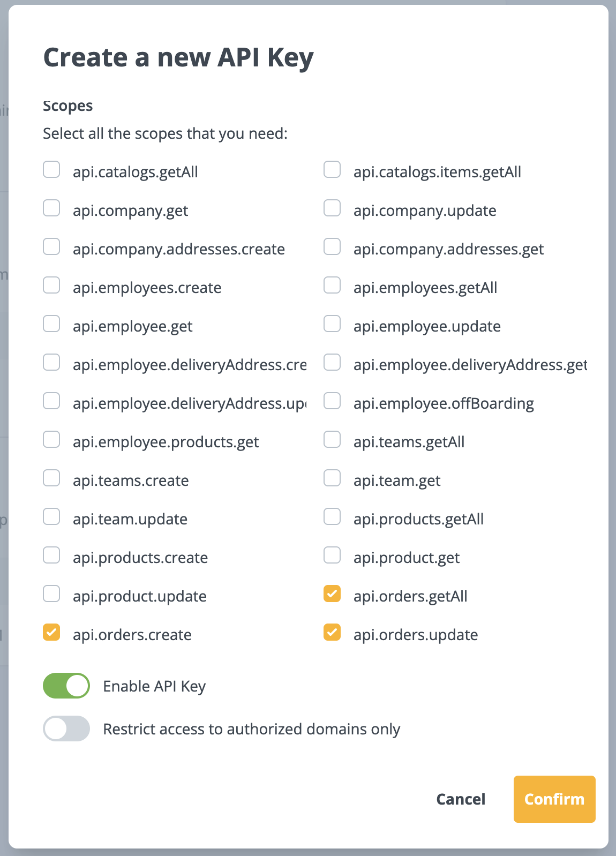Screen dimensions: 616x856
Task: Disable the Enable API Key toggle
Action: (66, 685)
